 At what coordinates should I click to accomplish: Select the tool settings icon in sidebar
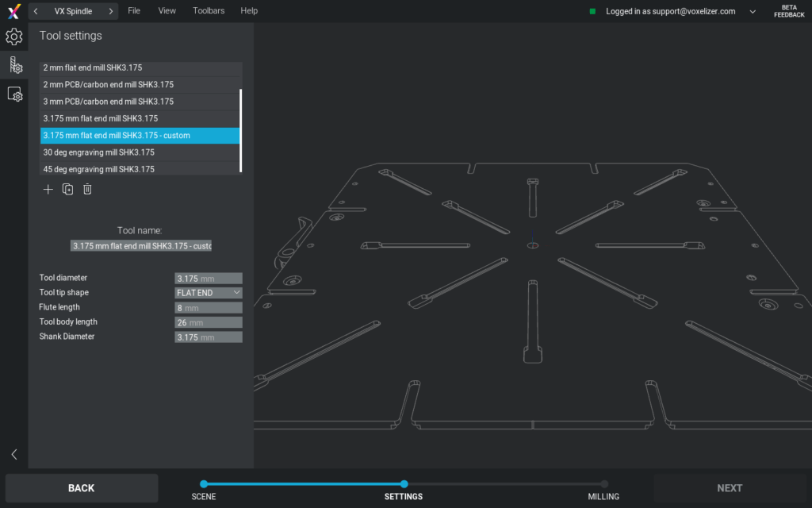click(x=13, y=65)
